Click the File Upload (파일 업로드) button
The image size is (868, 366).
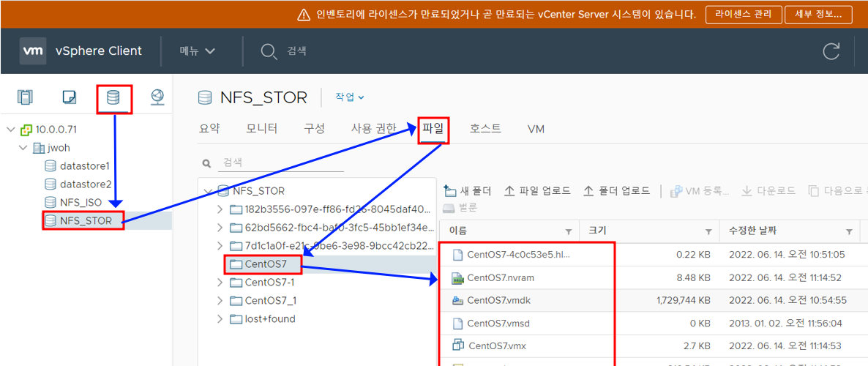(x=537, y=191)
